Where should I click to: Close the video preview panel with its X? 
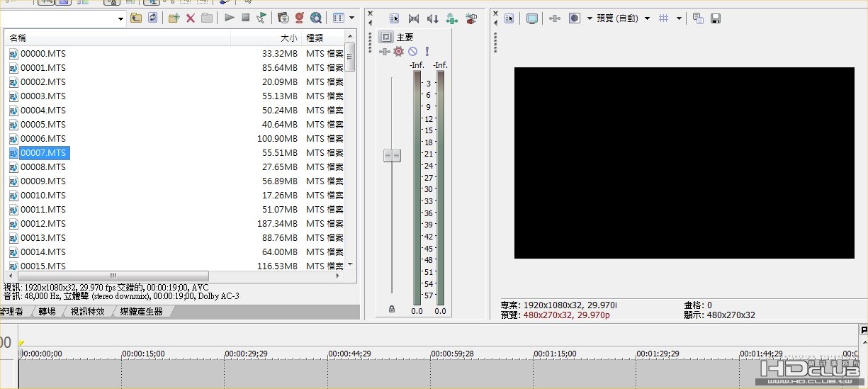click(495, 13)
